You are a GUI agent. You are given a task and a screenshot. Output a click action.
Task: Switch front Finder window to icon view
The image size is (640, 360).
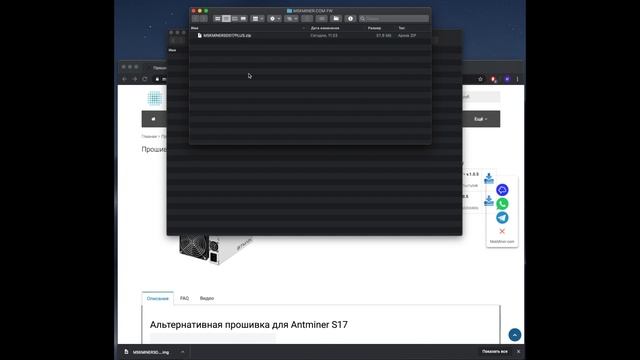point(218,19)
